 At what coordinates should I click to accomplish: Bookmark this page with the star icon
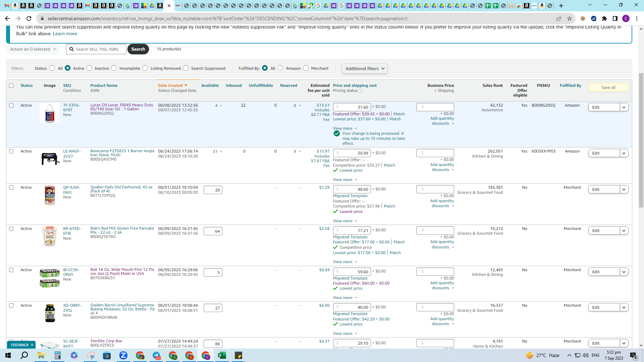[570, 18]
